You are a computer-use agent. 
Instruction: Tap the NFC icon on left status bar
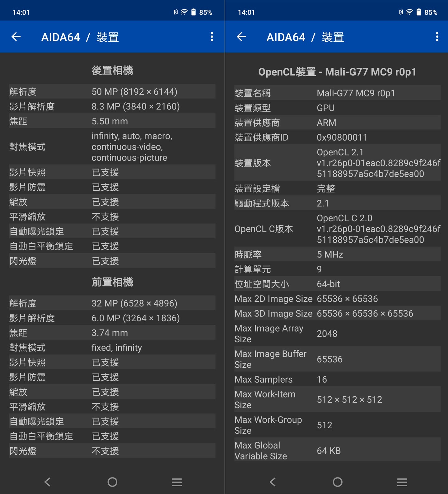(176, 12)
